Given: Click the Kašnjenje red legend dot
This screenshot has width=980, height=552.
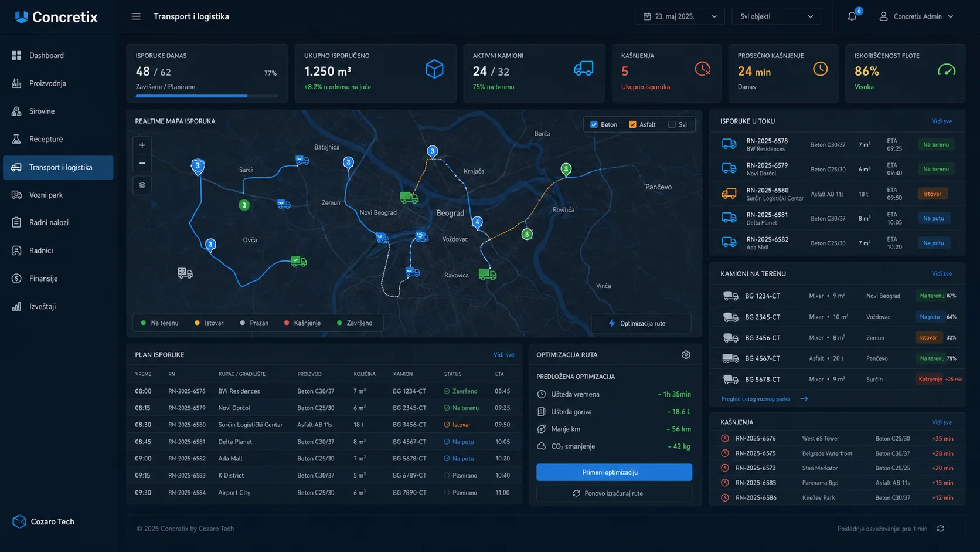Looking at the screenshot, I should (287, 323).
